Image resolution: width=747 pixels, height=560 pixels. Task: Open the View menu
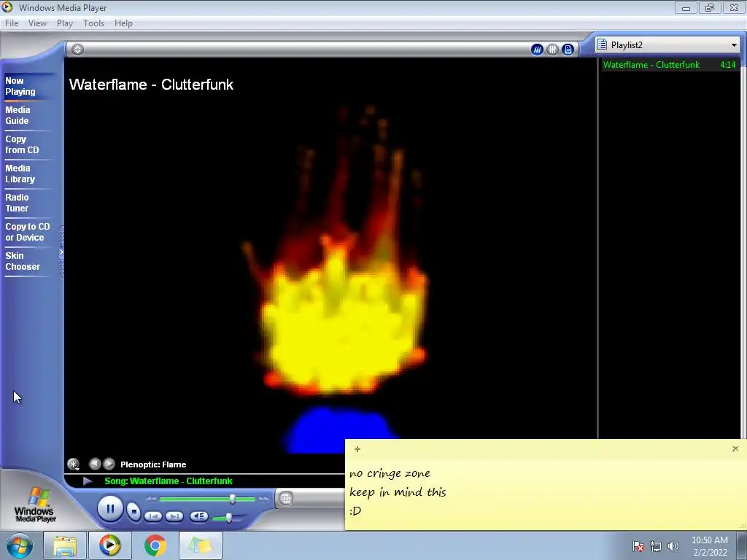37,23
